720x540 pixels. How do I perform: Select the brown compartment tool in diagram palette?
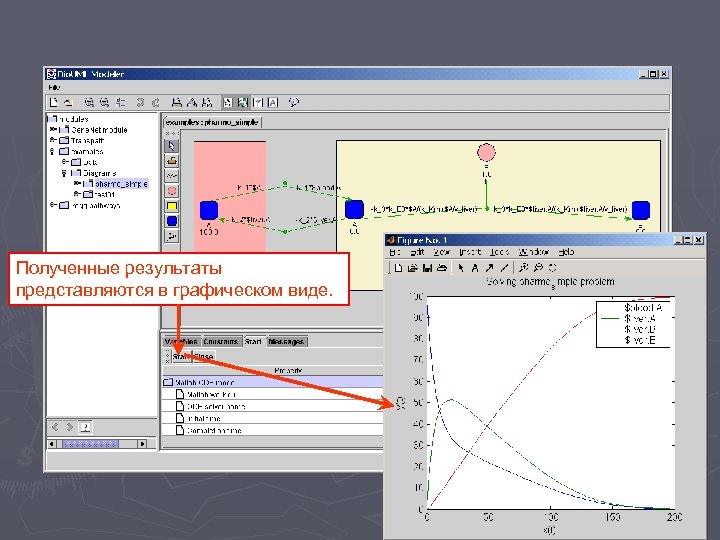(x=172, y=161)
